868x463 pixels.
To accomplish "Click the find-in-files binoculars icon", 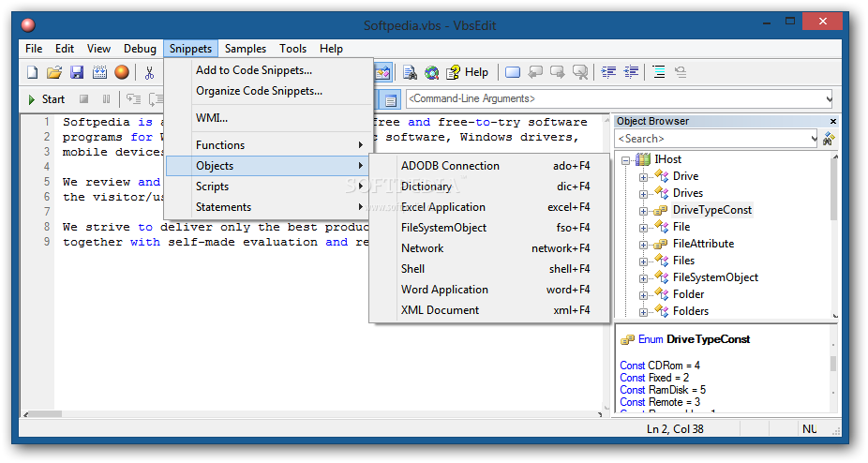I will tap(410, 72).
